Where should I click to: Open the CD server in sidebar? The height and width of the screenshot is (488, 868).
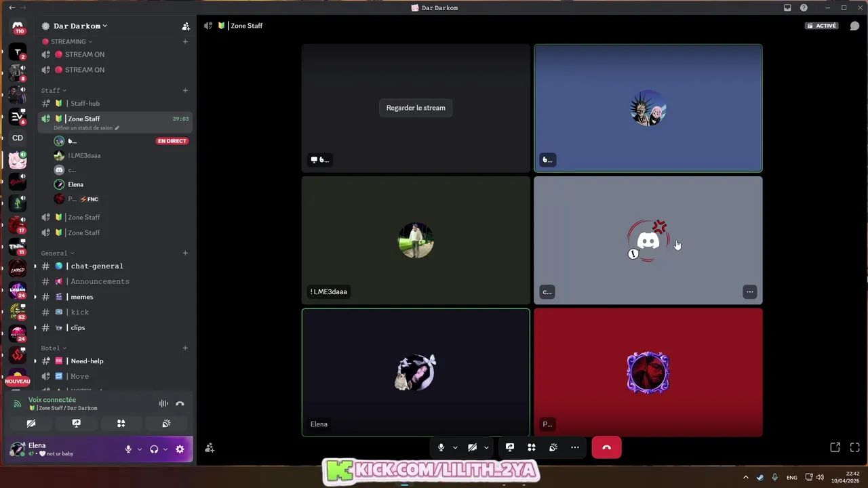pos(18,138)
